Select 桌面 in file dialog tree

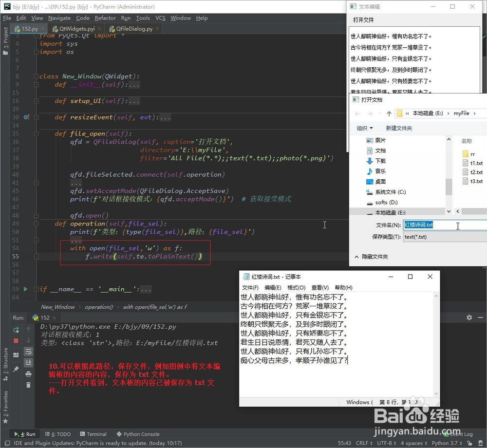pyautogui.click(x=376, y=182)
